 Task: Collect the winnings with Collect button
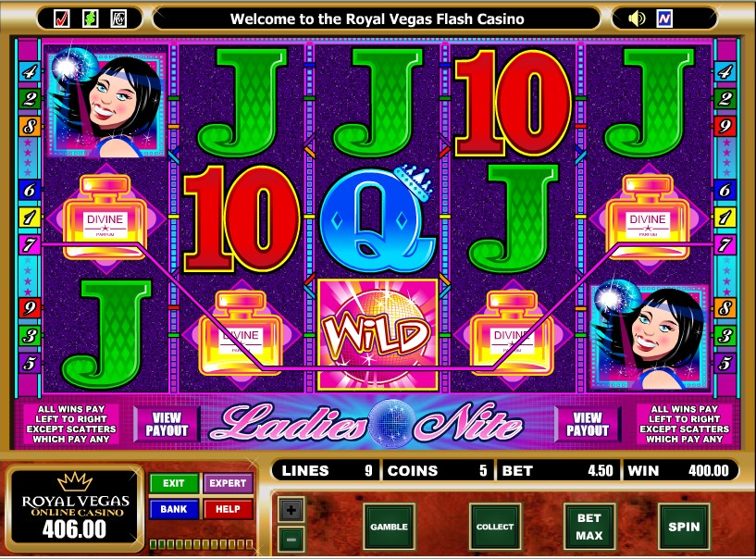pyautogui.click(x=495, y=527)
